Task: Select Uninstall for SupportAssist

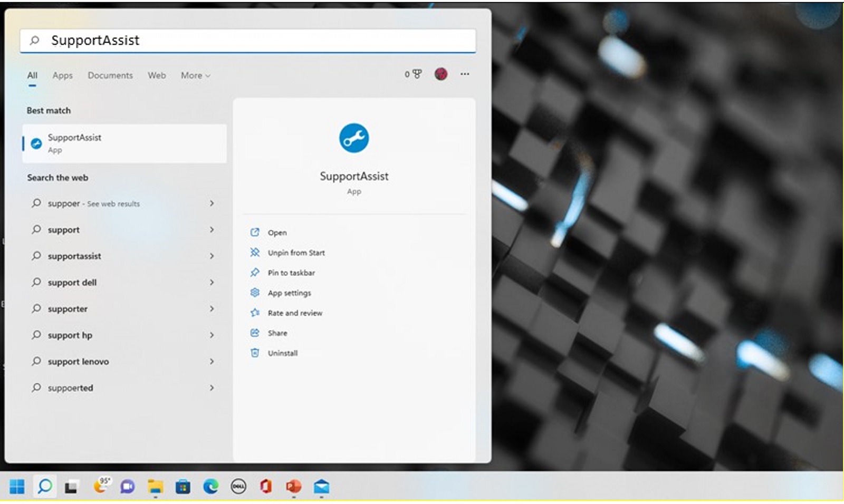Action: click(x=282, y=353)
